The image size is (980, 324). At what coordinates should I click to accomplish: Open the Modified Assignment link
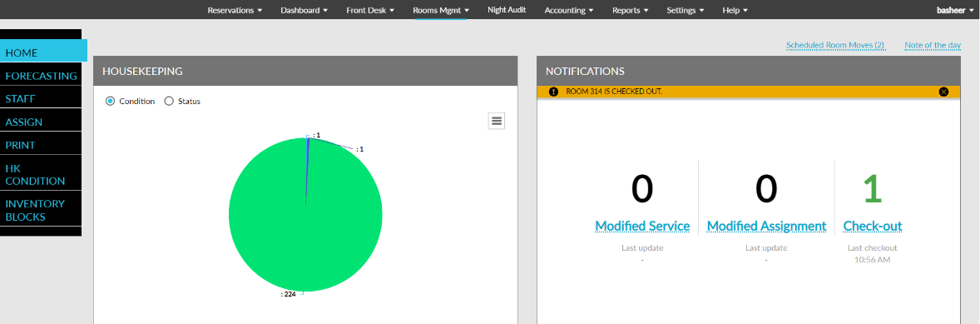click(x=766, y=226)
